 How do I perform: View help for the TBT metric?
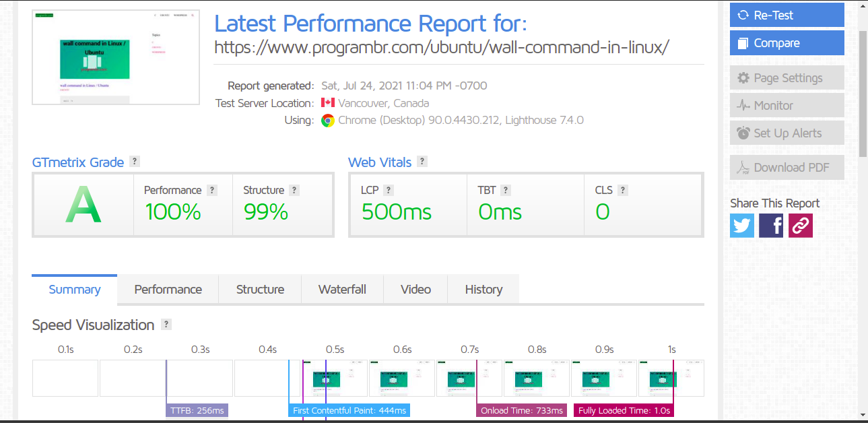505,190
